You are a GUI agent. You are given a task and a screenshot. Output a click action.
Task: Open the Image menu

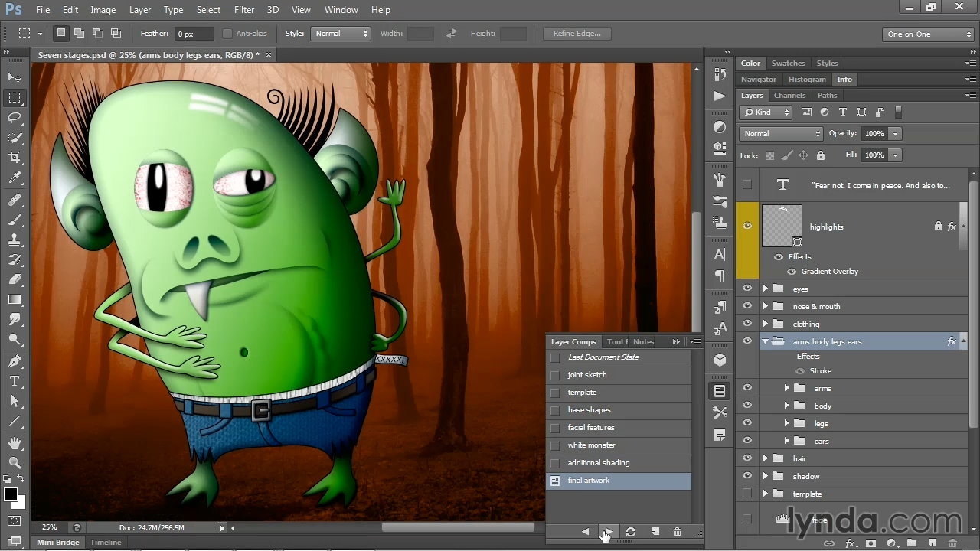tap(103, 10)
